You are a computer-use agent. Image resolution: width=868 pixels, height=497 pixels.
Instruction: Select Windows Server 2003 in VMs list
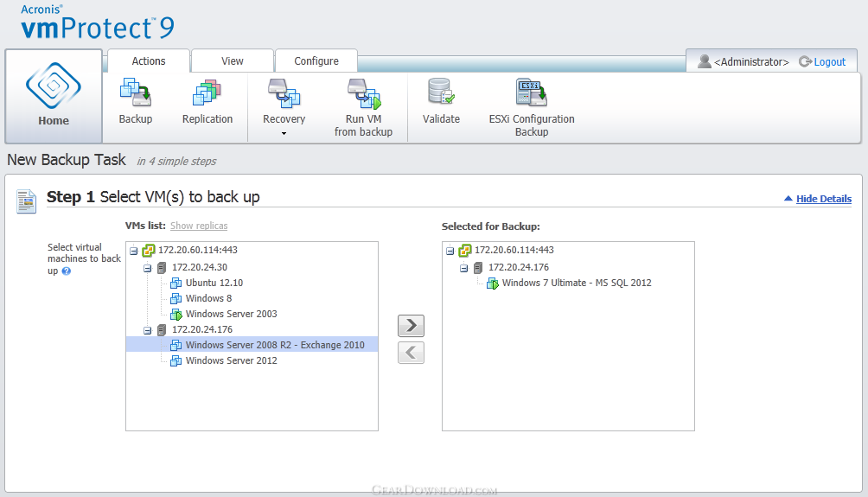coord(232,314)
